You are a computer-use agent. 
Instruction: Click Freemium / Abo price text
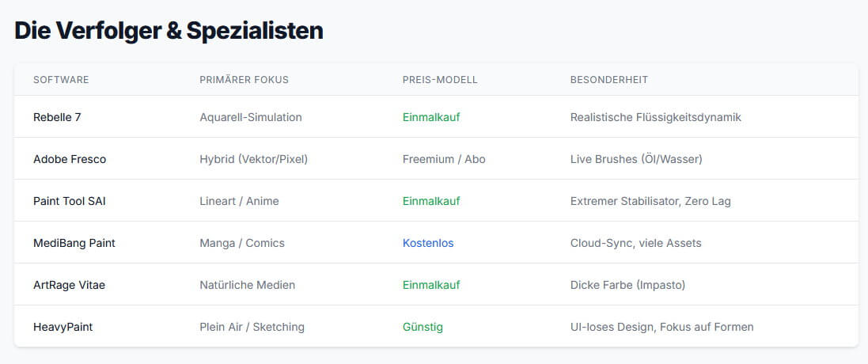point(444,159)
